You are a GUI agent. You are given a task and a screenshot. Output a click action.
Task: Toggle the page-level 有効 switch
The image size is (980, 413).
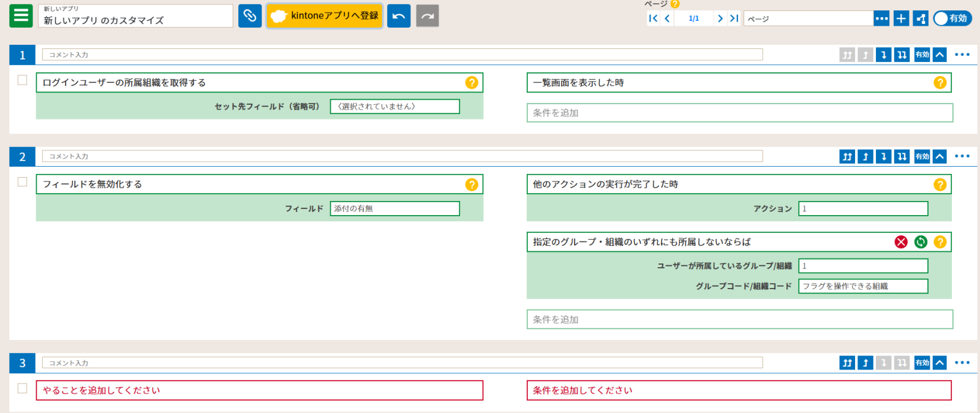tap(952, 18)
